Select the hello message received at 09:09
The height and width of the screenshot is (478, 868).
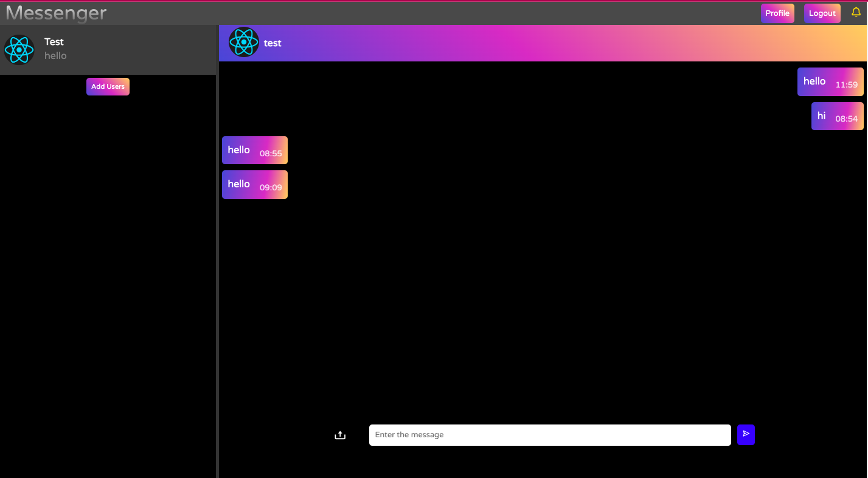tap(255, 185)
